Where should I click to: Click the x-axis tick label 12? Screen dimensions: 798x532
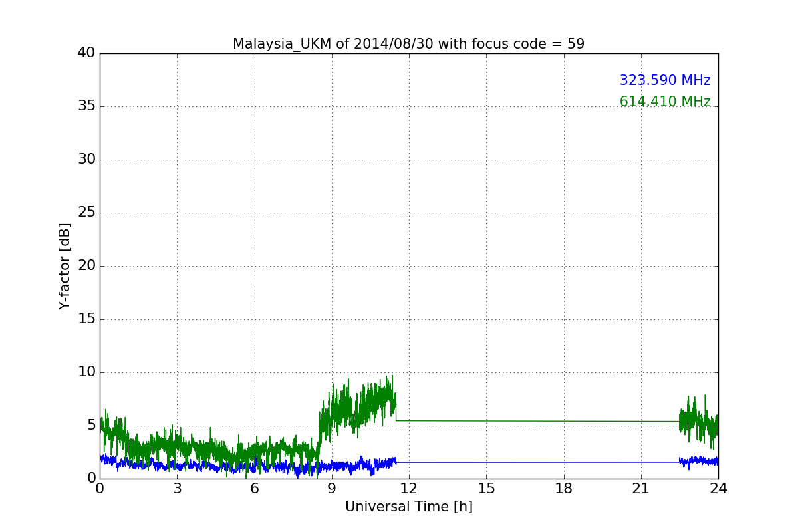pos(409,489)
